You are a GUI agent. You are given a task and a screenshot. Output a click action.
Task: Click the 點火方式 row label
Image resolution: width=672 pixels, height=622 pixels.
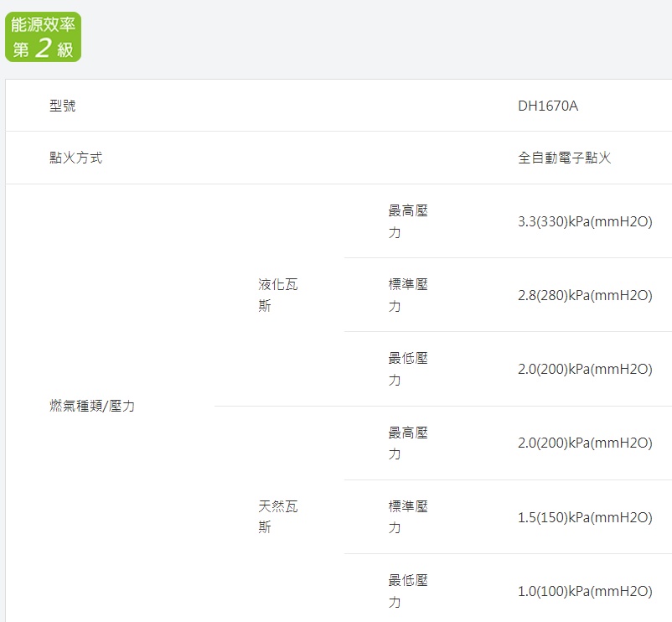click(76, 158)
